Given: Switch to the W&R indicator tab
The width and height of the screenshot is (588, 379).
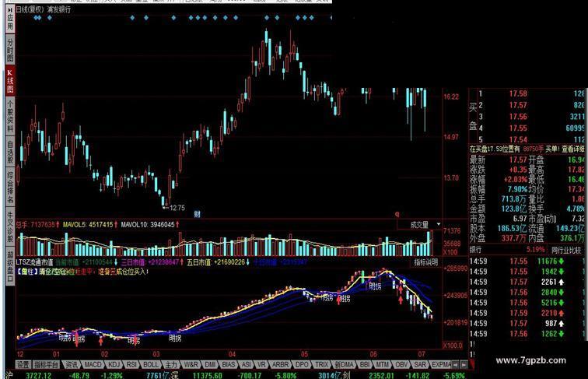Looking at the screenshot, I should pos(191,364).
